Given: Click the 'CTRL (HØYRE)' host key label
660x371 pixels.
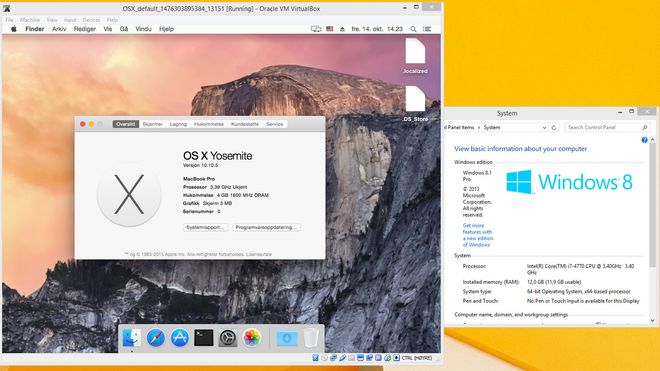Looking at the screenshot, I should [417, 358].
